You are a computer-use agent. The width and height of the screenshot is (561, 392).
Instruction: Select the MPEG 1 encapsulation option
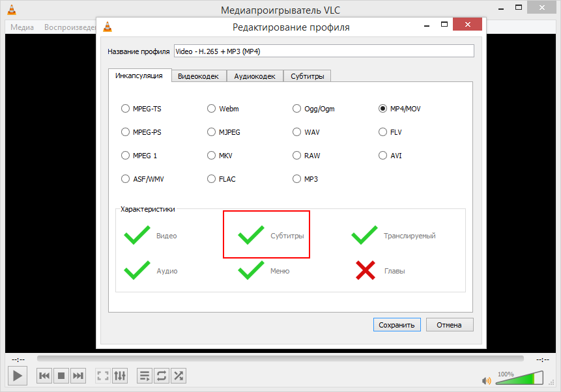[x=139, y=156]
